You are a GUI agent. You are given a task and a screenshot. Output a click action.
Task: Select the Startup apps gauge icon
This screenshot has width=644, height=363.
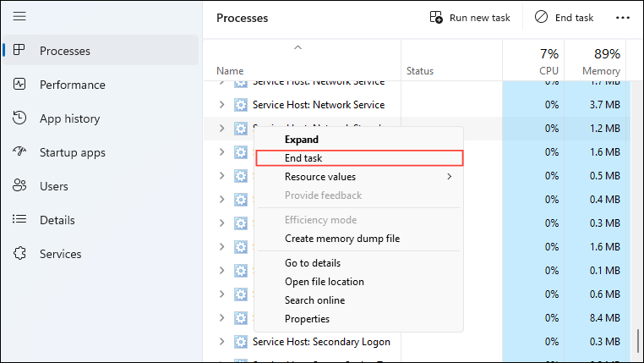coord(19,152)
